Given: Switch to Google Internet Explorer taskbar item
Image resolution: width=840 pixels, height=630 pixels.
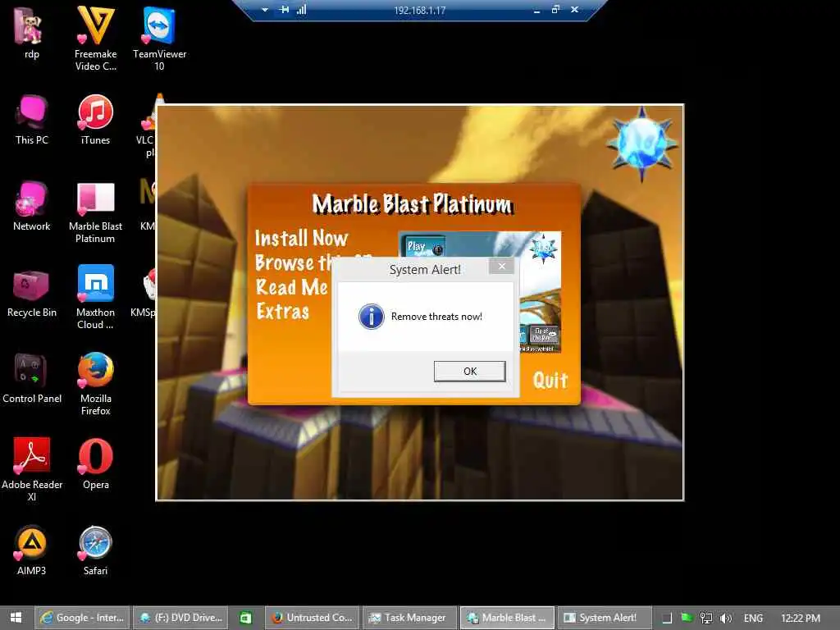Looking at the screenshot, I should 83,618.
